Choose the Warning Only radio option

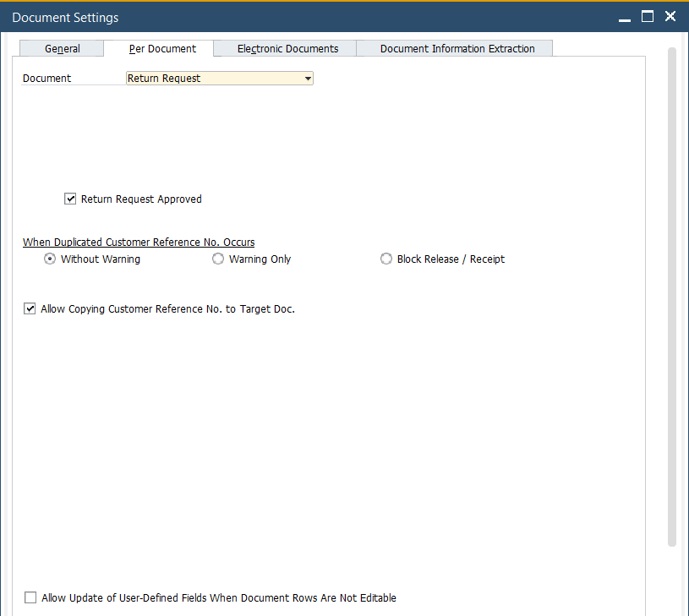coord(218,259)
